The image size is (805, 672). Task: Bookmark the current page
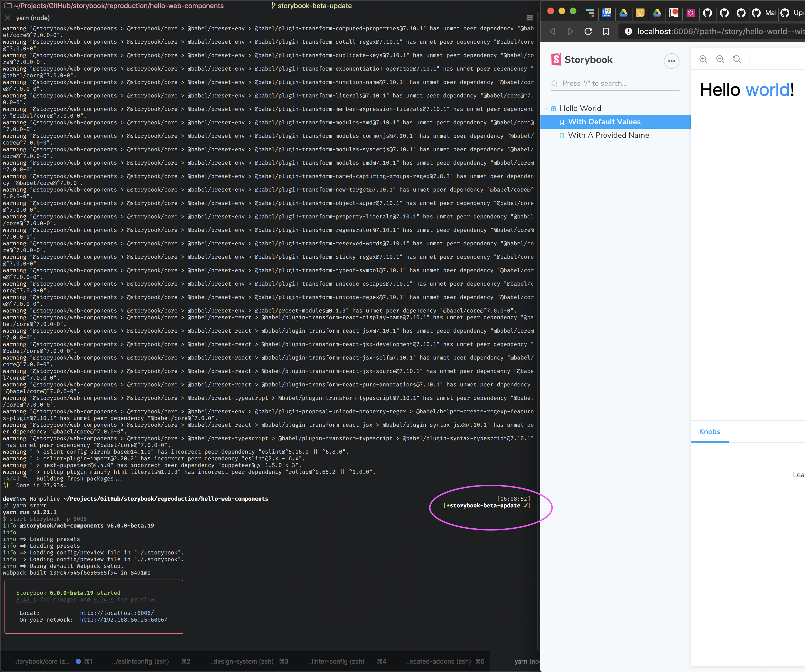point(606,31)
